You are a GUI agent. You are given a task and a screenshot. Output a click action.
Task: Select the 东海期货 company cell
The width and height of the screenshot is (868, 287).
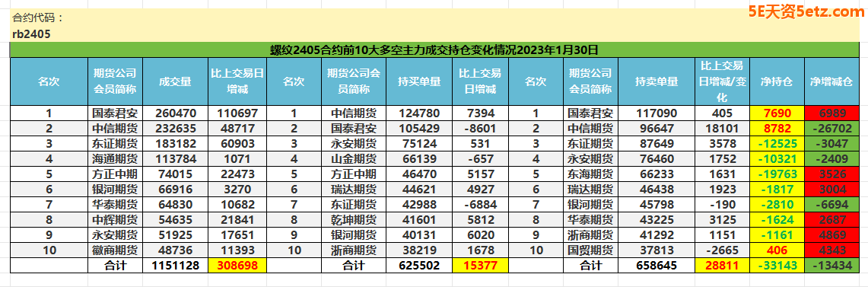pyautogui.click(x=590, y=174)
